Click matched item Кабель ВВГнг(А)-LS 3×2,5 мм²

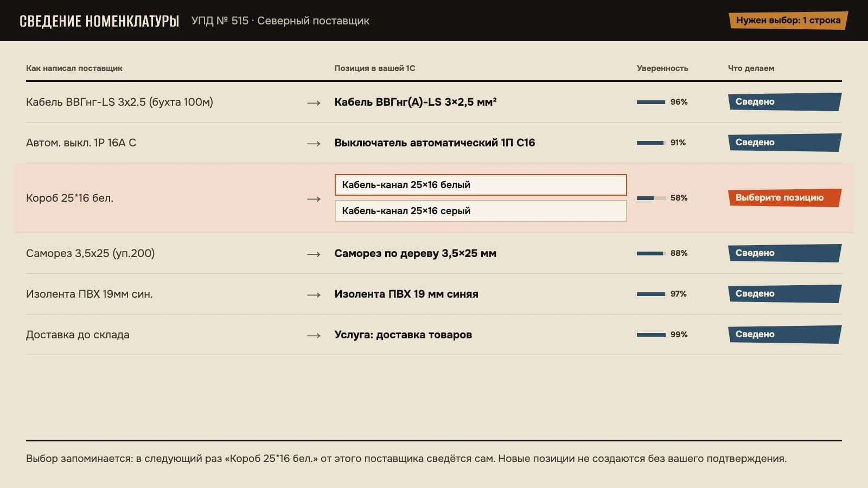click(416, 102)
